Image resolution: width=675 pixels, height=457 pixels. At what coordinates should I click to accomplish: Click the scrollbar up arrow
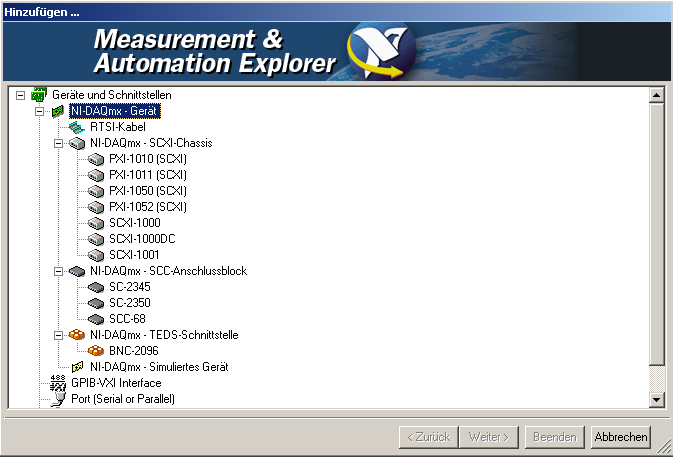[657, 96]
